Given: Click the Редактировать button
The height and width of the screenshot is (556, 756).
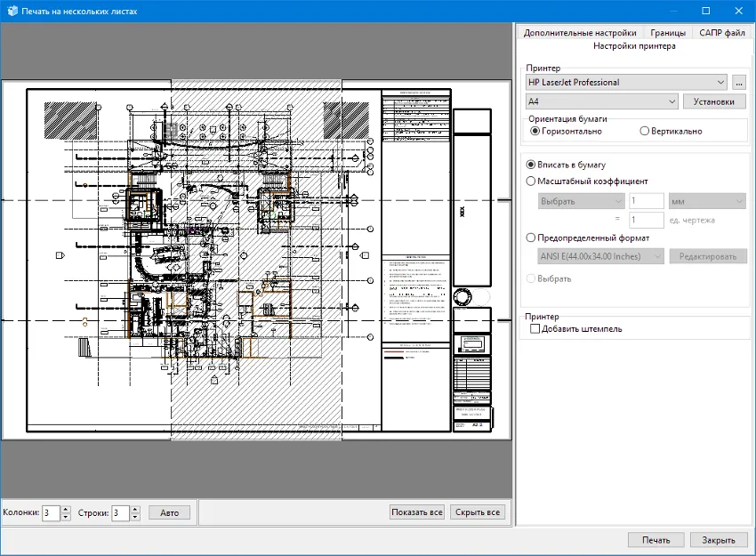Looking at the screenshot, I should tap(708, 256).
